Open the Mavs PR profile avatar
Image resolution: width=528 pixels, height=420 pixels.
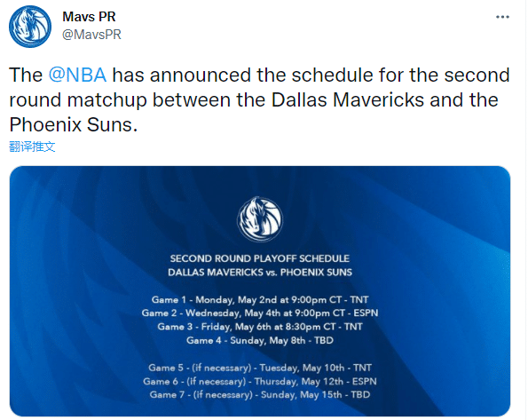pyautogui.click(x=30, y=27)
